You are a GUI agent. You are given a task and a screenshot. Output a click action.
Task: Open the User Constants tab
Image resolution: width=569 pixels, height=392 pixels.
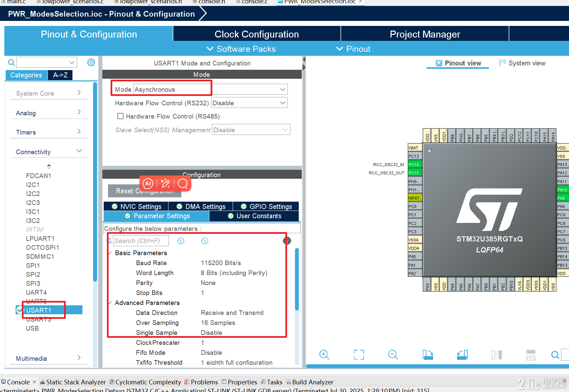tap(254, 216)
